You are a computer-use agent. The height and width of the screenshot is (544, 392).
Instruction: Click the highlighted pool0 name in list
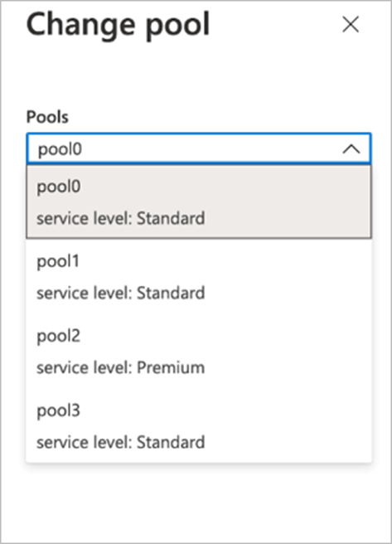[59, 187]
